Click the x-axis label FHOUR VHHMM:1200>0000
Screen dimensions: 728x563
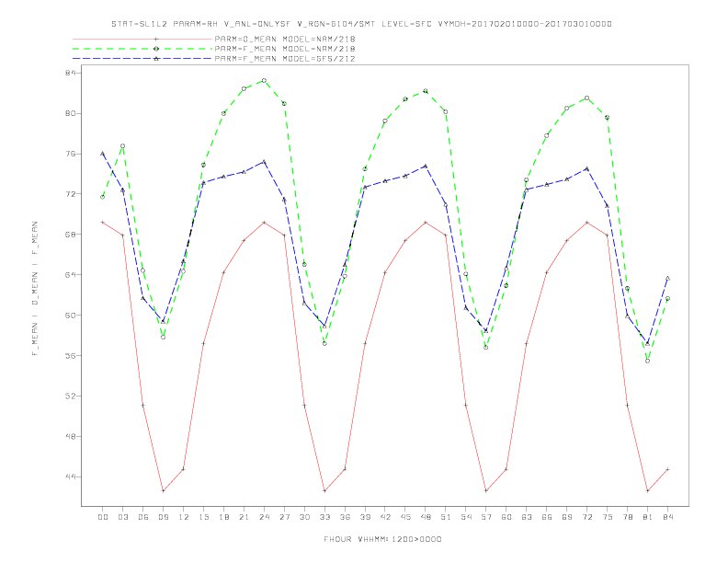(382, 539)
